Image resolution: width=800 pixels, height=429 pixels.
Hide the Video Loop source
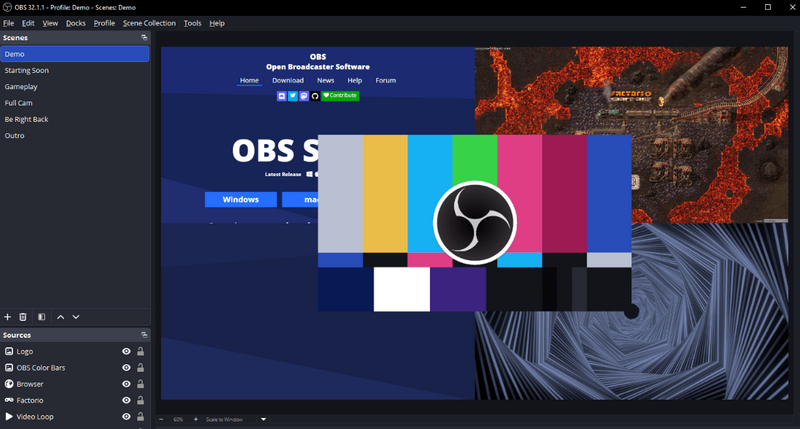(x=126, y=416)
